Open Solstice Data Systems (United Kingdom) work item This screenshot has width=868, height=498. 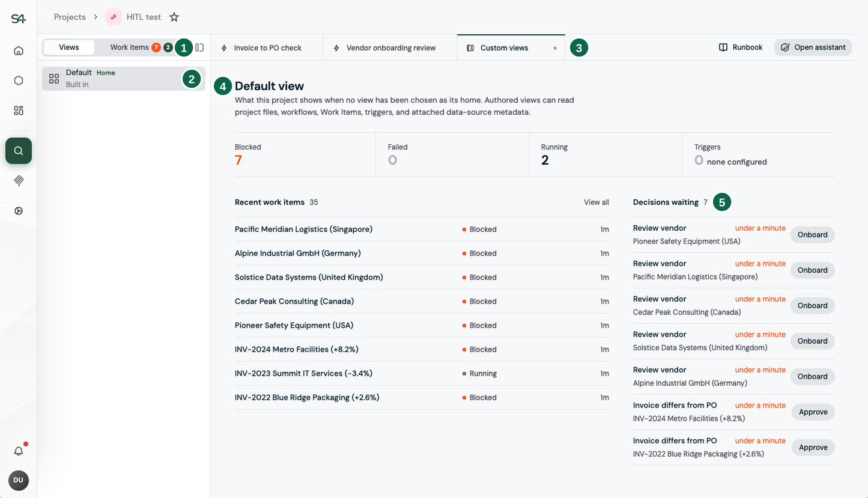422,278
